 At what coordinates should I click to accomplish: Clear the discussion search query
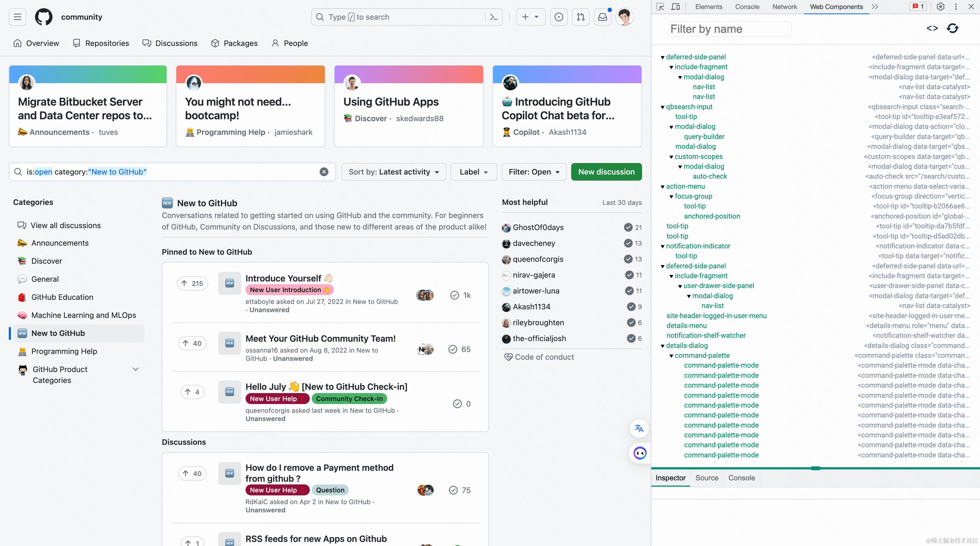(324, 172)
